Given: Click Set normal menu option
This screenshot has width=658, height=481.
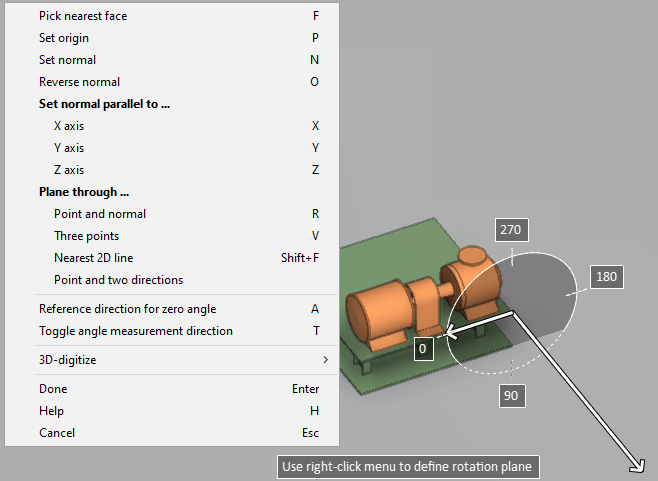Looking at the screenshot, I should [67, 60].
